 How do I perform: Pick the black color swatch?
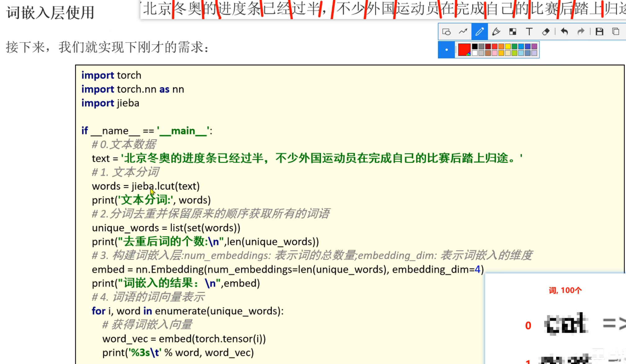click(x=475, y=46)
